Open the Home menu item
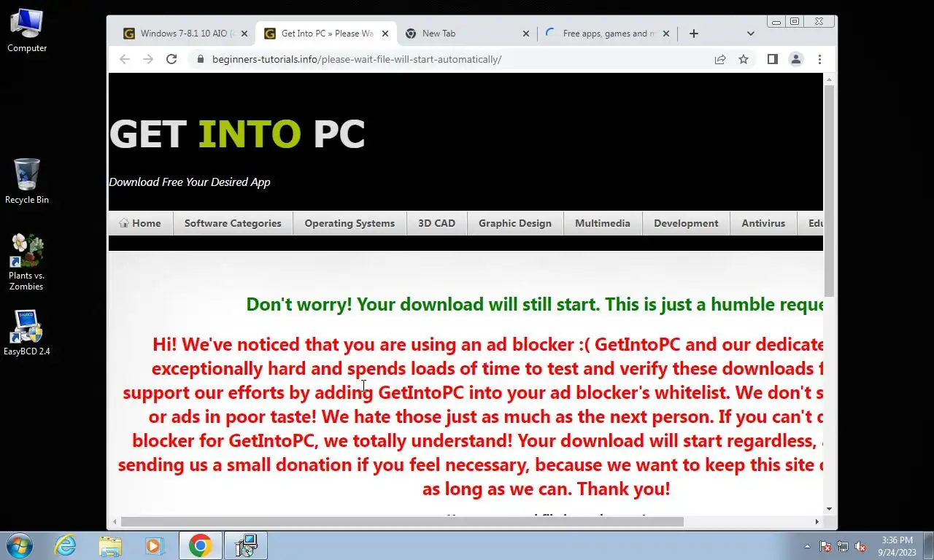Image resolution: width=934 pixels, height=560 pixels. [140, 223]
